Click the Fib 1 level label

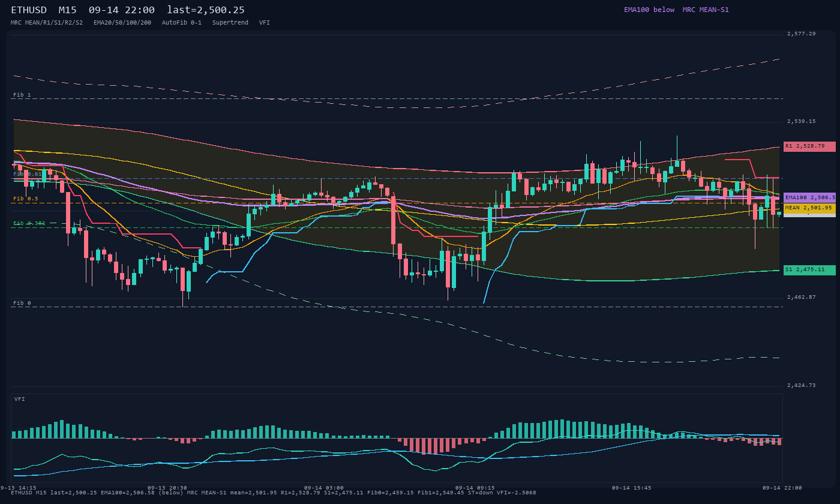point(22,95)
